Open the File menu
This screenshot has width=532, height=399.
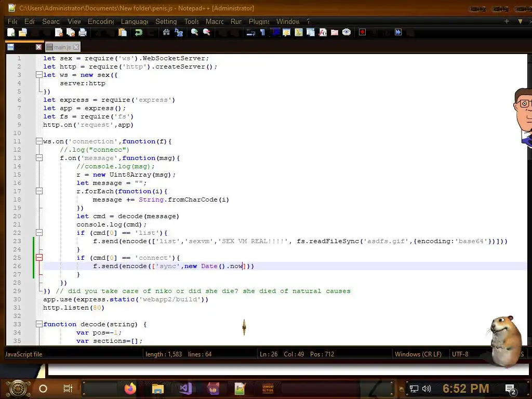click(12, 21)
